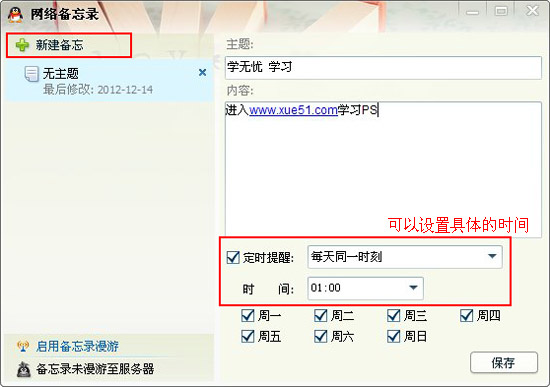Click 备忘录未漫游至服务器 status text
Screen dimensions: 550x387
click(x=95, y=369)
